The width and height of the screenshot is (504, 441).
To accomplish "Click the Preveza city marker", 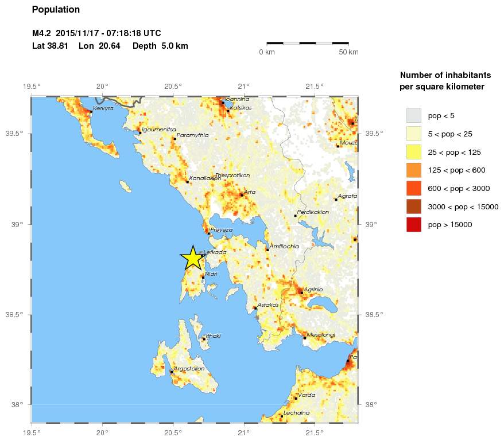I will (x=208, y=233).
